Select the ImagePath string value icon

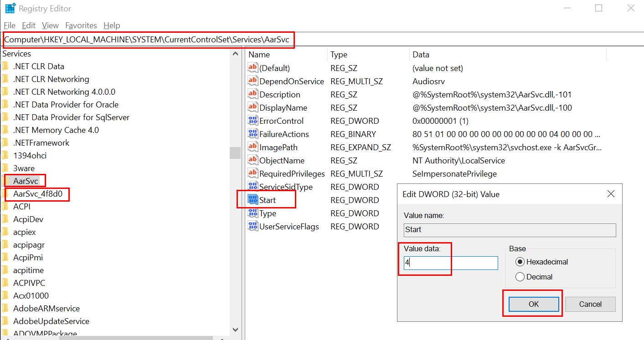pyautogui.click(x=252, y=147)
